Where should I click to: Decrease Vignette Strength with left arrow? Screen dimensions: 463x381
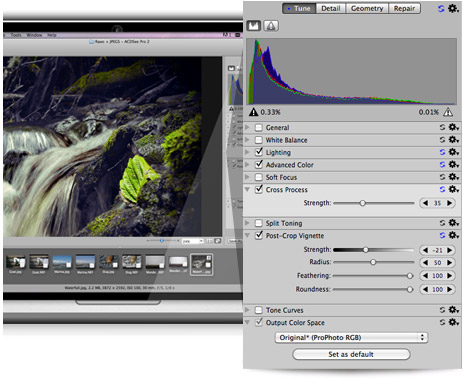[x=425, y=250]
